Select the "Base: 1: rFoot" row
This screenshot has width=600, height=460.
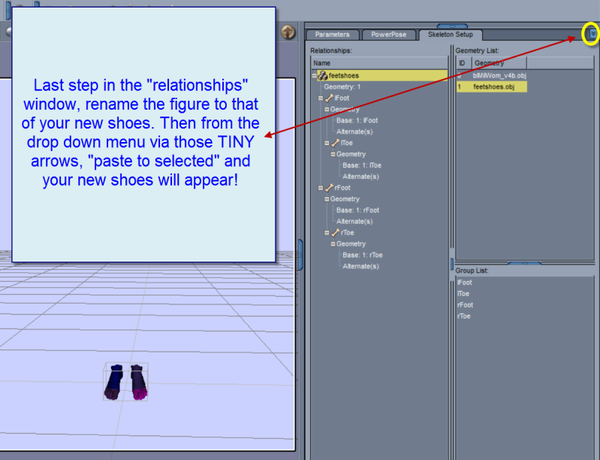tap(358, 210)
